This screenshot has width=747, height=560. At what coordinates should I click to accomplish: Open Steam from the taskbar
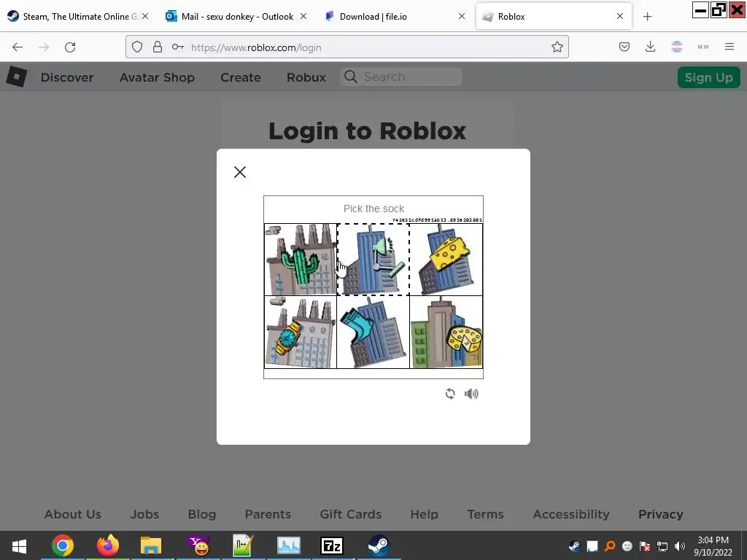tap(379, 545)
